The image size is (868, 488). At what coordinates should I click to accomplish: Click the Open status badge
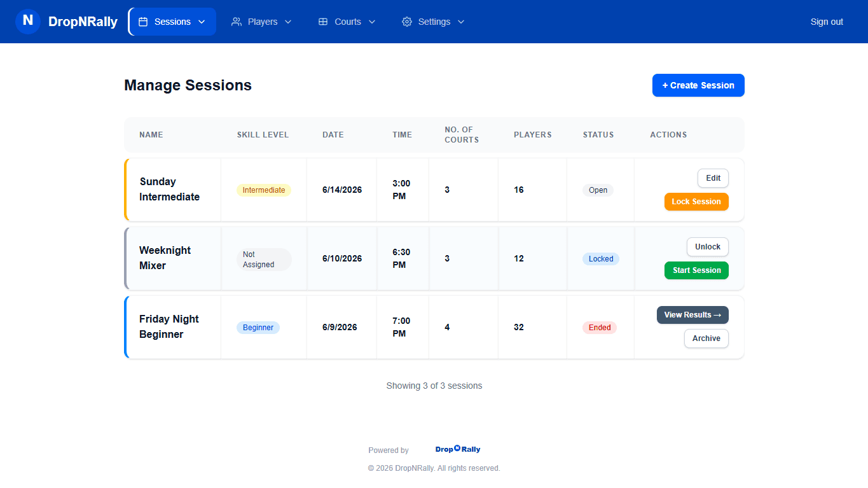tap(598, 190)
